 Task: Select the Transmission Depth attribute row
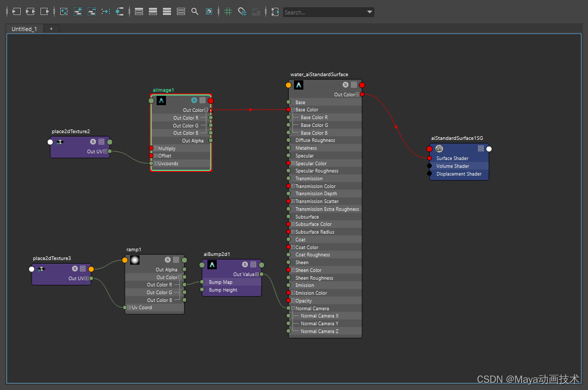325,194
